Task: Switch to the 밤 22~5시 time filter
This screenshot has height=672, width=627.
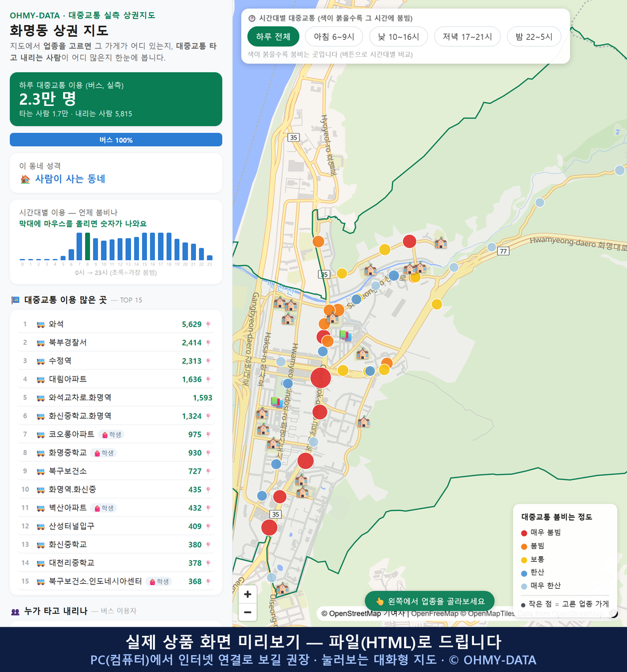Action: pos(534,37)
